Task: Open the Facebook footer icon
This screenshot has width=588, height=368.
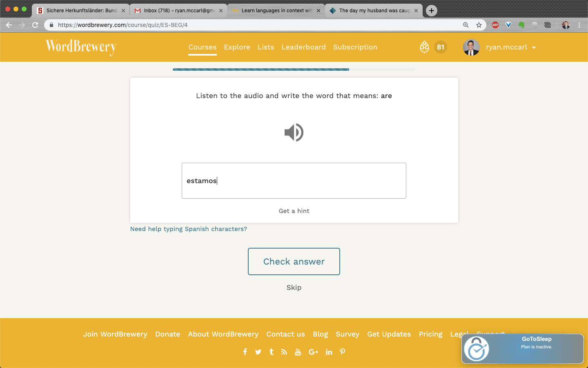Action: tap(245, 352)
